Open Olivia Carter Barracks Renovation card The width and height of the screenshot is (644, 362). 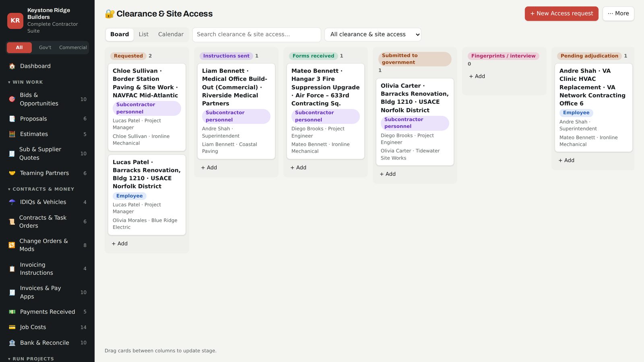[x=415, y=122]
